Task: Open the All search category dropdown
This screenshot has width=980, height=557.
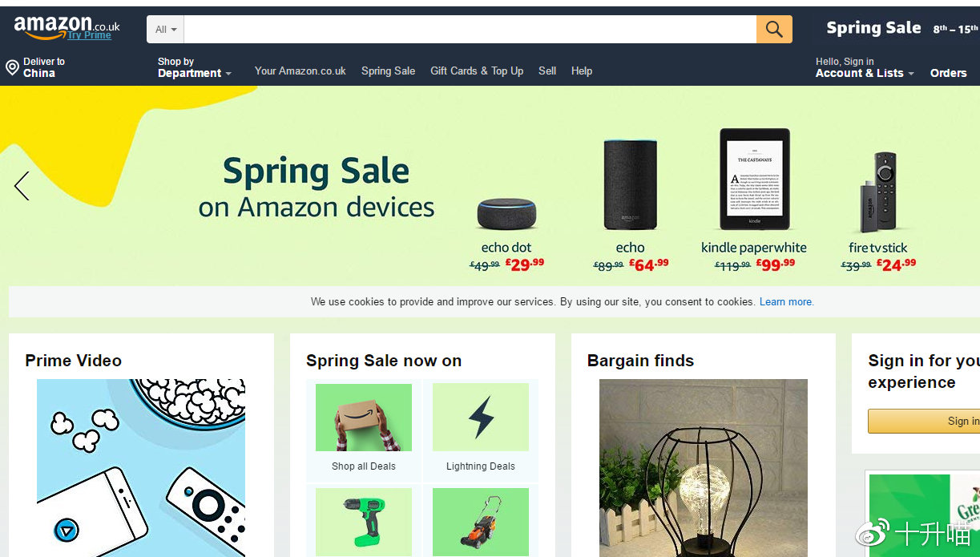Action: [x=166, y=29]
